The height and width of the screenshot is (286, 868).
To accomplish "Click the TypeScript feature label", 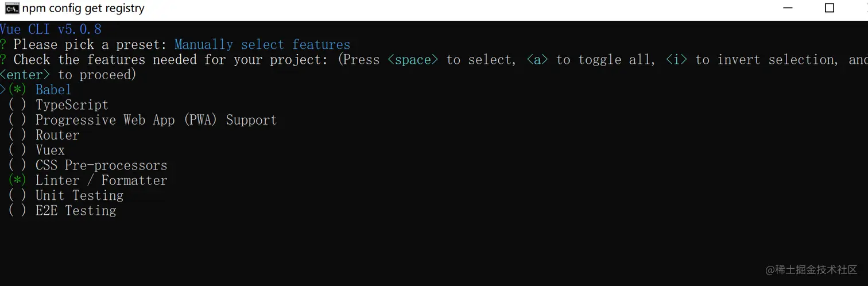I will [72, 105].
